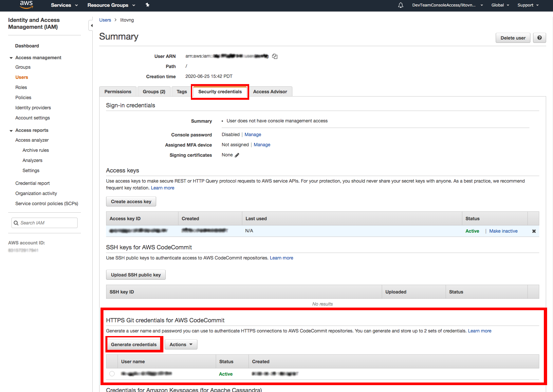Open Settings under Access analyzer

[31, 170]
